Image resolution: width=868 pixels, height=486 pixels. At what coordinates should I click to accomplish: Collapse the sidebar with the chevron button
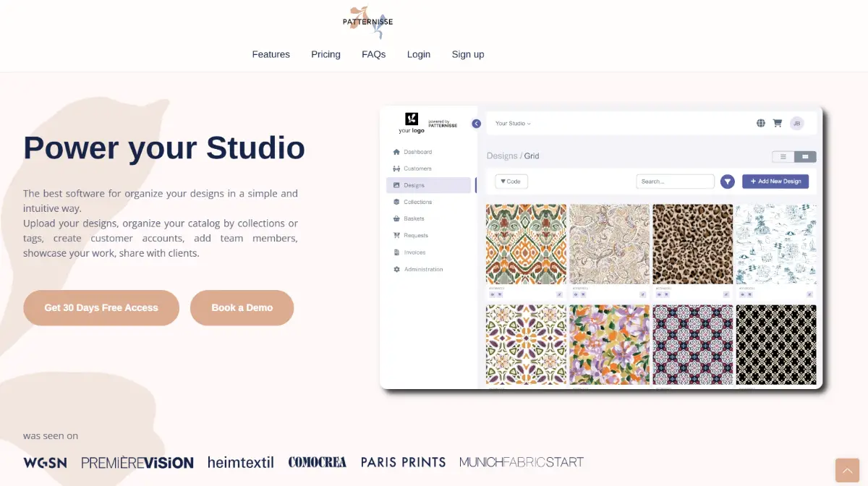point(476,124)
